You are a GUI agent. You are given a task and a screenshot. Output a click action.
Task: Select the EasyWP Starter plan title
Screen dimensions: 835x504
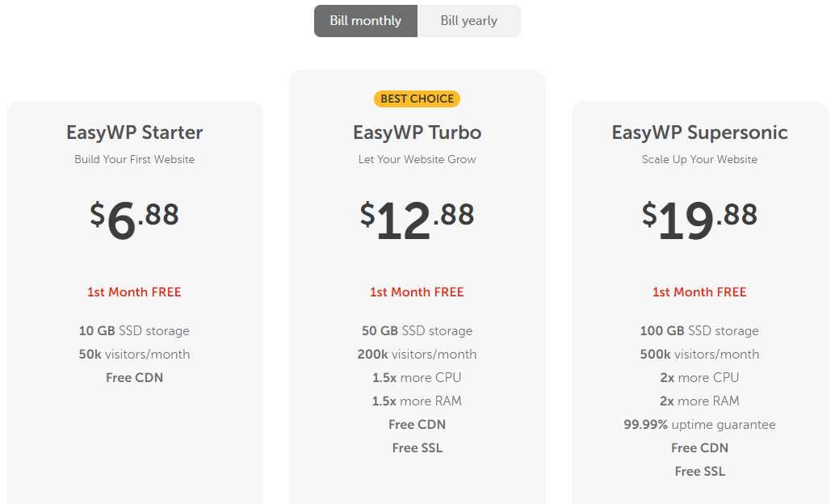pyautogui.click(x=135, y=132)
